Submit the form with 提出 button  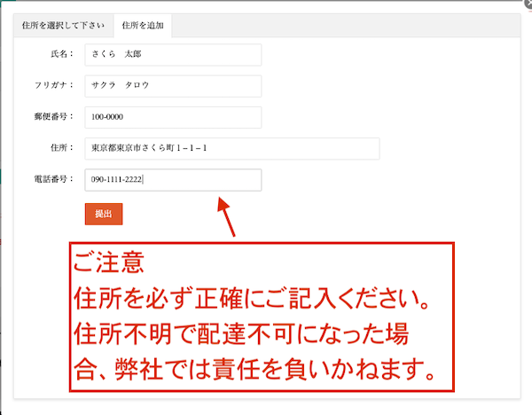(x=104, y=214)
